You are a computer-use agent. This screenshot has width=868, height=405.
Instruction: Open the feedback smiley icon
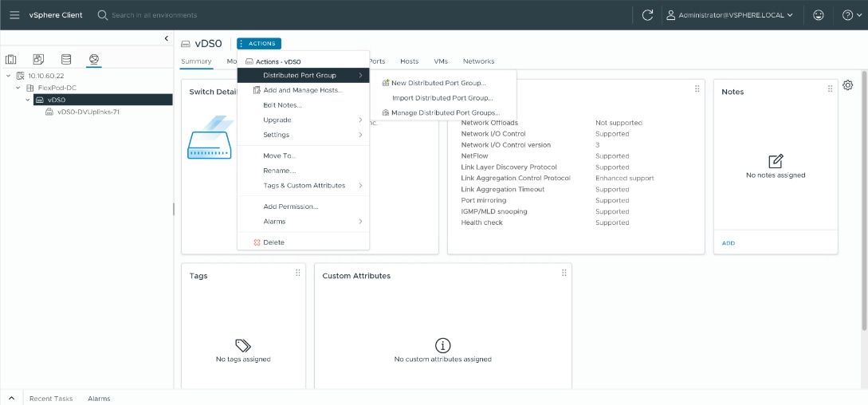click(x=818, y=15)
